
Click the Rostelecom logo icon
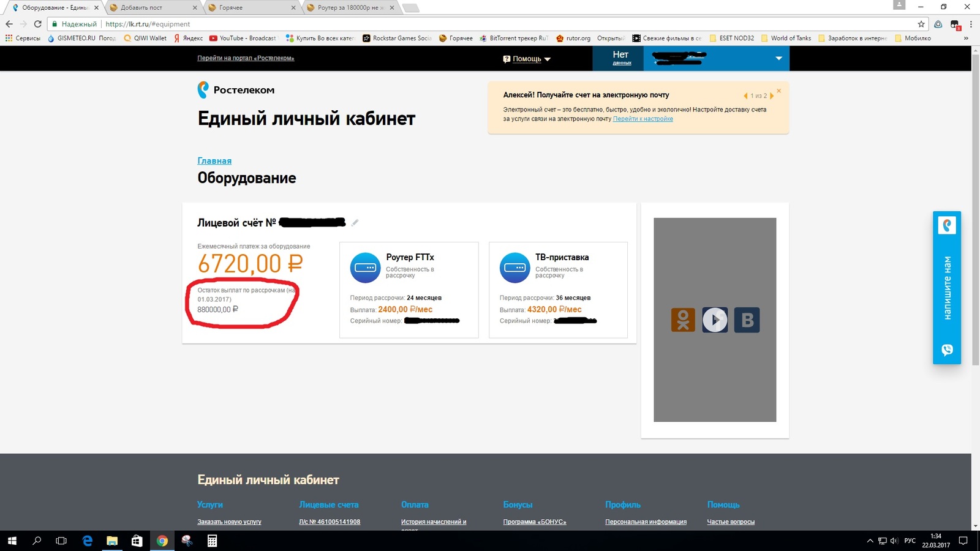[x=203, y=90]
